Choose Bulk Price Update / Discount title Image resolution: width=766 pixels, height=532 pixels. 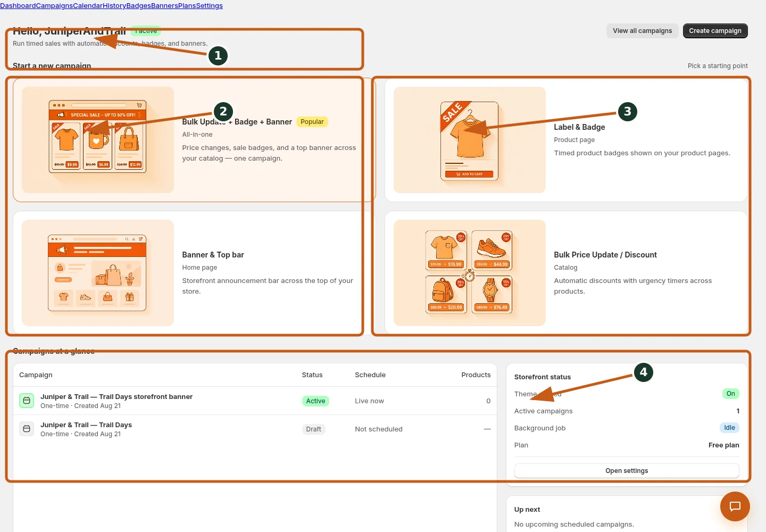(605, 255)
